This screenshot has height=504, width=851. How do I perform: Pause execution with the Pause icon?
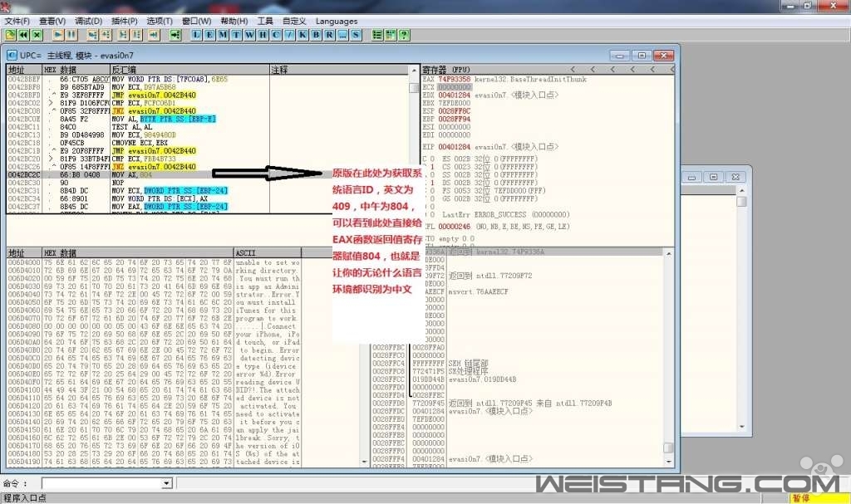pyautogui.click(x=71, y=35)
